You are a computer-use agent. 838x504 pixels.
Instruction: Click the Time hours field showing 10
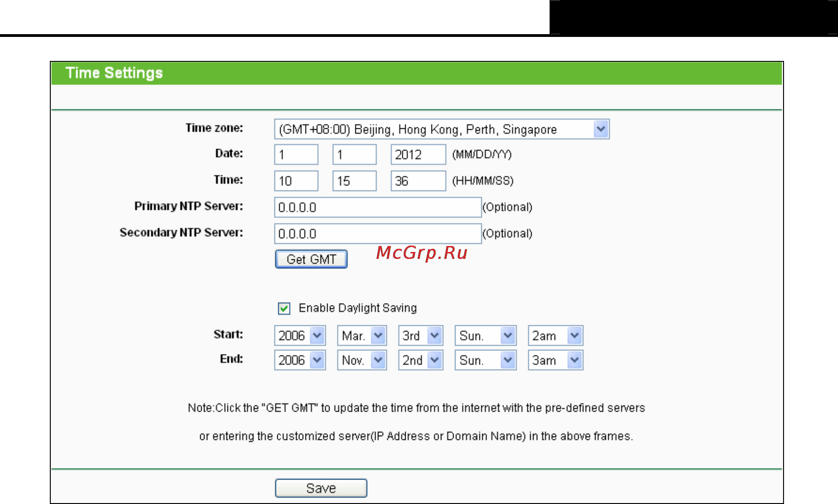point(296,181)
